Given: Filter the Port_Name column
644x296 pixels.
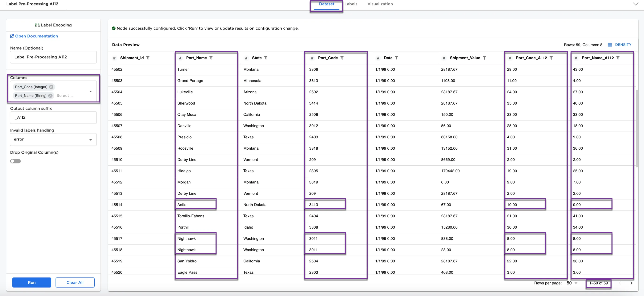Looking at the screenshot, I should 211,58.
